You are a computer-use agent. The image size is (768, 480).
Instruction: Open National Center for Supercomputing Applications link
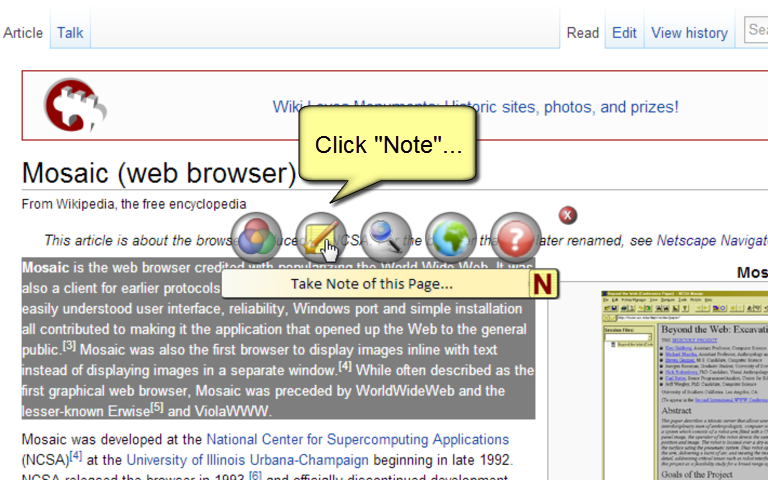tap(358, 439)
